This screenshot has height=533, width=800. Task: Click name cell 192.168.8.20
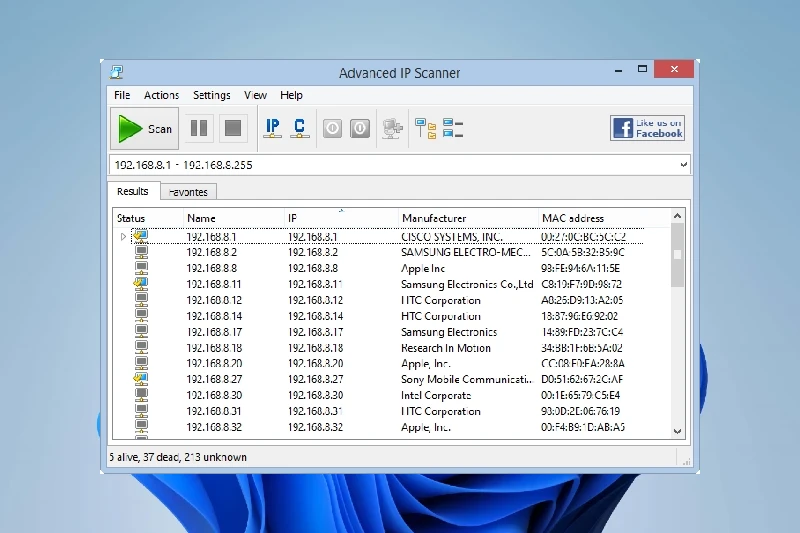(214, 364)
